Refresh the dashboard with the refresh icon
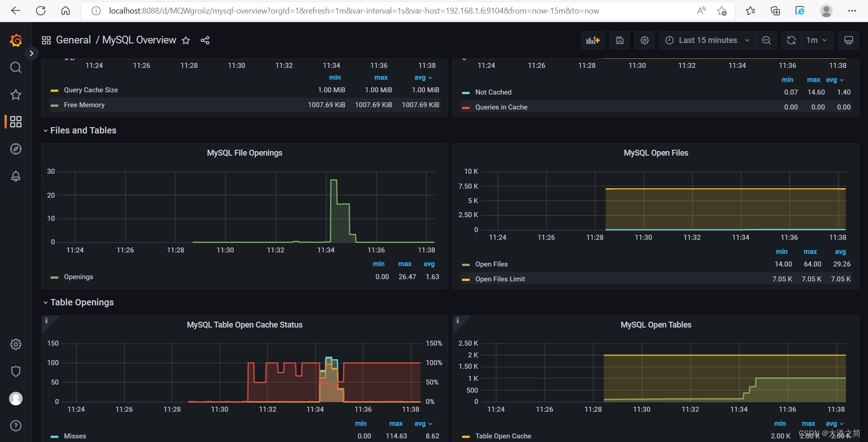The width and height of the screenshot is (868, 442). pyautogui.click(x=791, y=40)
